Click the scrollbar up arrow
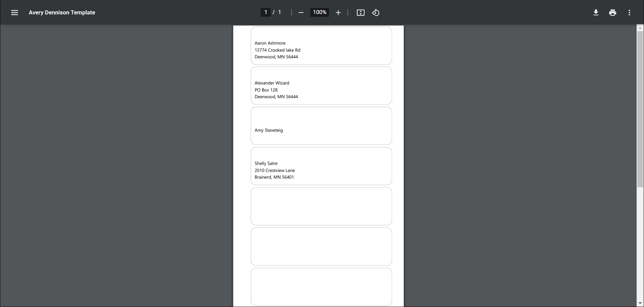 [640, 27]
